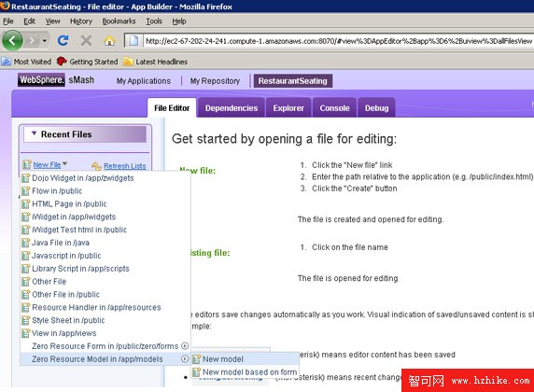Switch to the Explorer tab
Screen dimensions: 534x392
click(288, 108)
